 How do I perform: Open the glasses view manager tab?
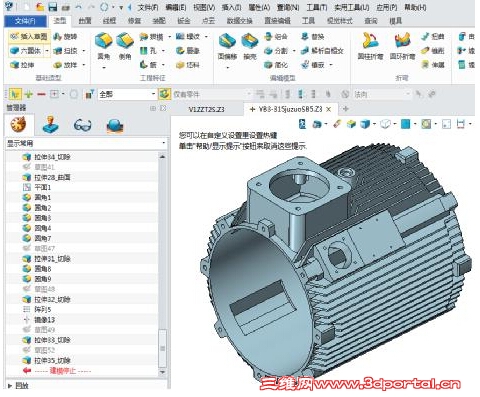coord(82,126)
